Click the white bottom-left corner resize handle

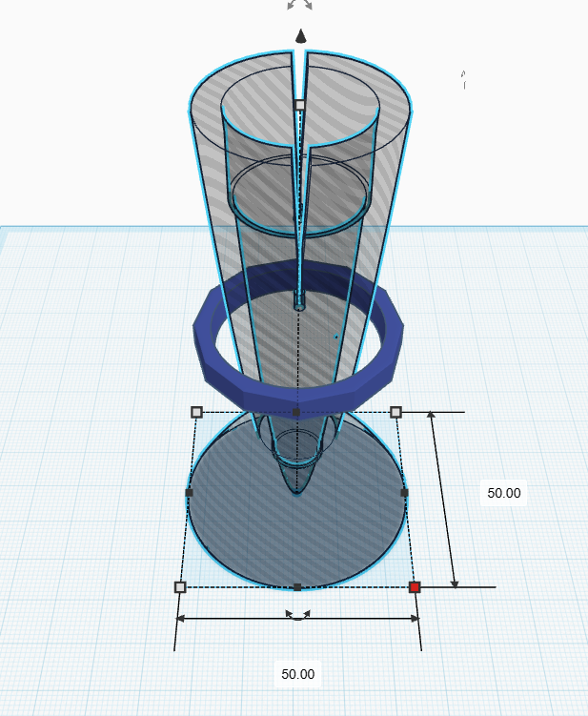180,586
